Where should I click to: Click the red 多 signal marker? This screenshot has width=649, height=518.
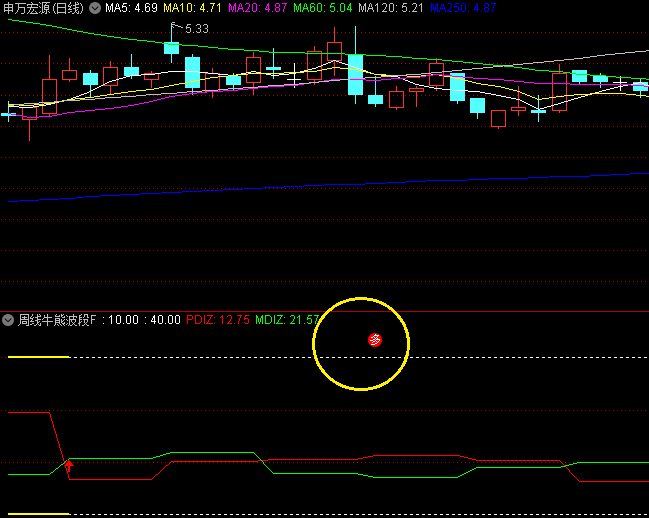(375, 340)
